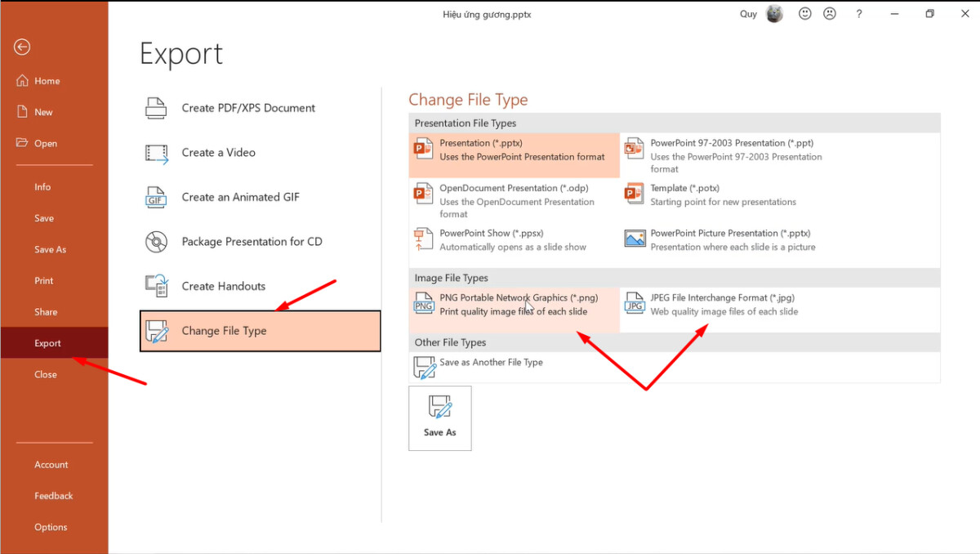Click the Create Handouts label
The width and height of the screenshot is (980, 554).
point(224,286)
